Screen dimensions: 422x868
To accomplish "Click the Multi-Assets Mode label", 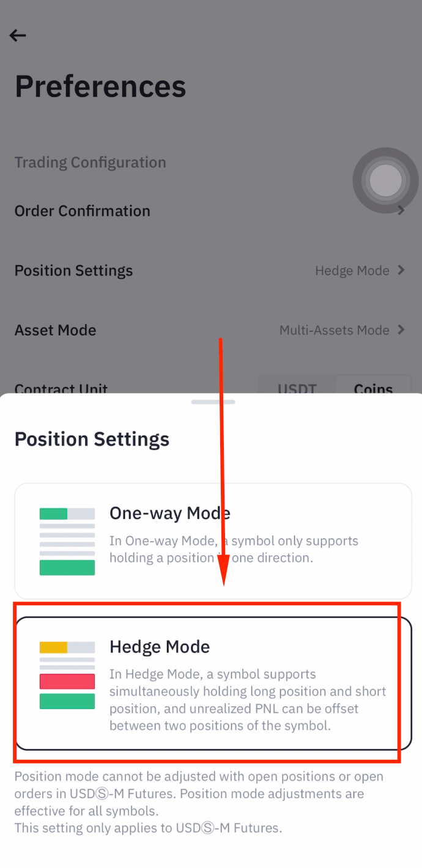I will click(x=334, y=330).
